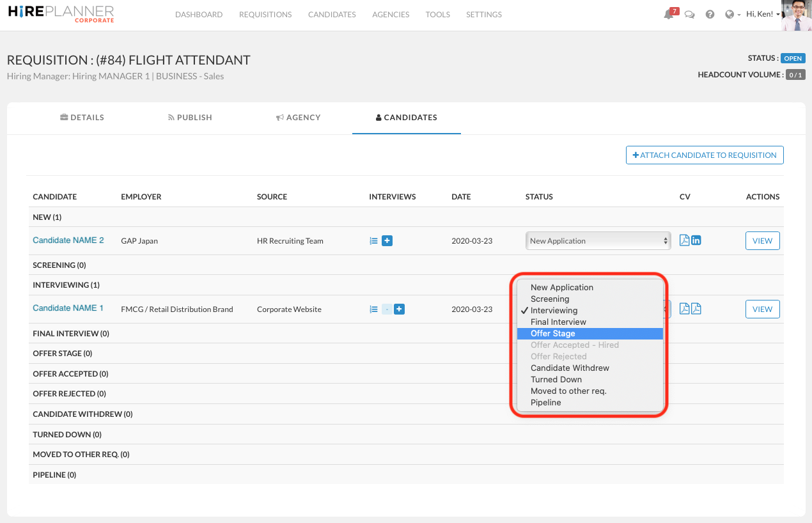Image resolution: width=812 pixels, height=523 pixels.
Task: Click View button for Candidate NAME 1
Action: (x=762, y=309)
